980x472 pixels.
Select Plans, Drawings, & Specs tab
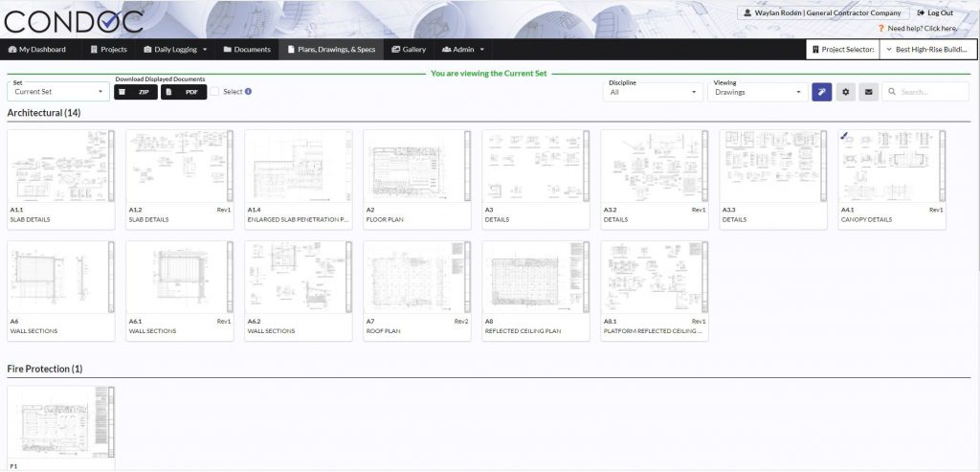tap(331, 50)
